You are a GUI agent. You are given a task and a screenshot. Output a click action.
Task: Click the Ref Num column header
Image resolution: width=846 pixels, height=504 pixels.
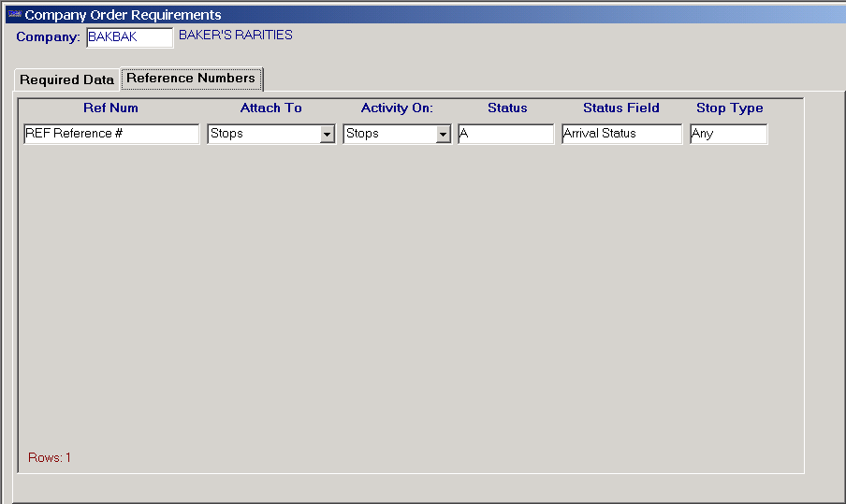click(x=110, y=108)
